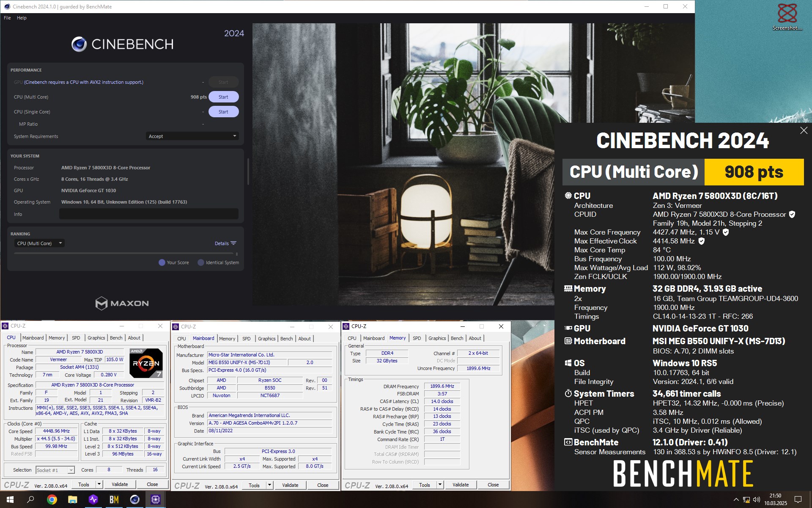This screenshot has width=812, height=508.
Task: Open Bench tab in left CPU-Z window
Action: [x=116, y=338]
